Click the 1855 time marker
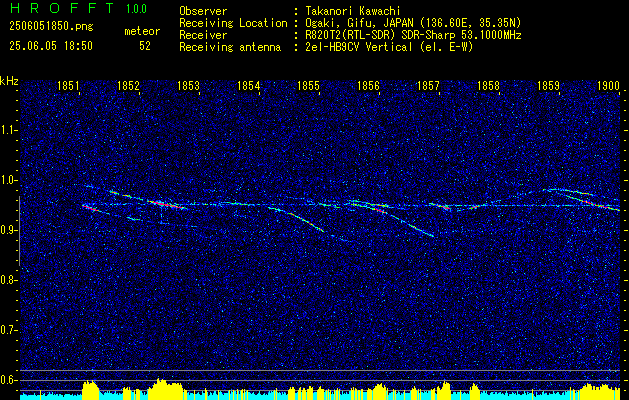The width and height of the screenshot is (629, 400). [308, 86]
